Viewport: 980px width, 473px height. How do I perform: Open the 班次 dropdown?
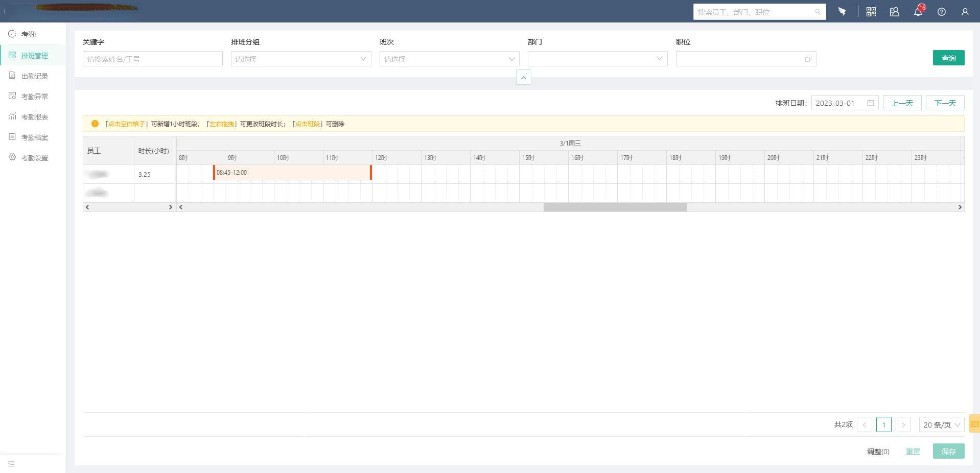449,59
